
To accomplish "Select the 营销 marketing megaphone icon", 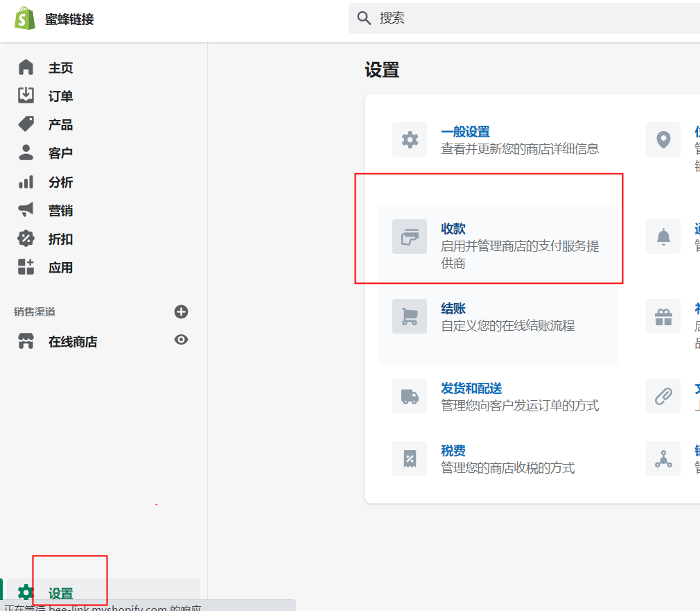I will [26, 209].
